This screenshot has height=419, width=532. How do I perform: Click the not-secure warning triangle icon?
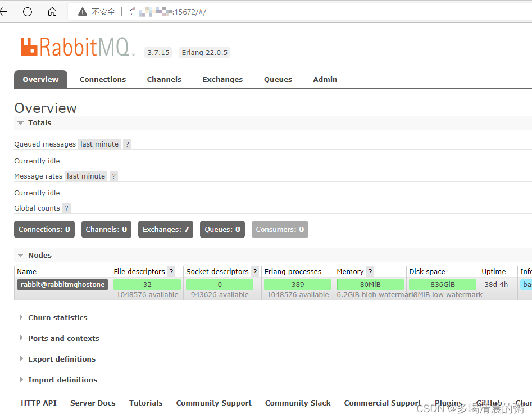pyautogui.click(x=83, y=12)
